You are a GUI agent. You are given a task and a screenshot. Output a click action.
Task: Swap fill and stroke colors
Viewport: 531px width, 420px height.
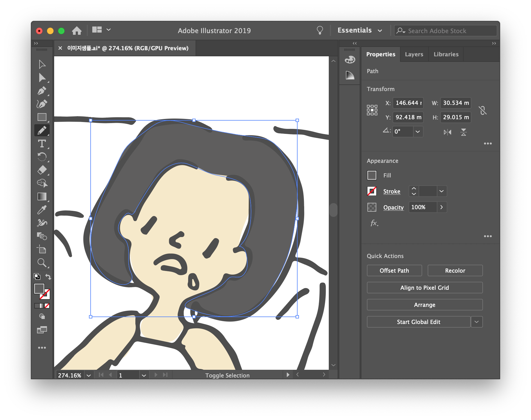tap(48, 277)
